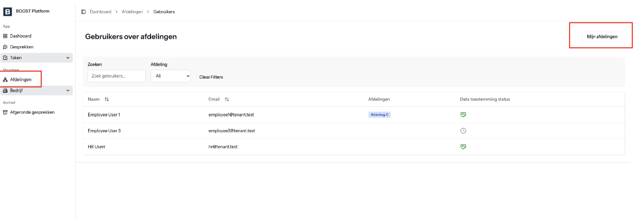Toggle the sidebar panel icon in breadcrumb bar
This screenshot has height=218, width=644.
(x=84, y=12)
